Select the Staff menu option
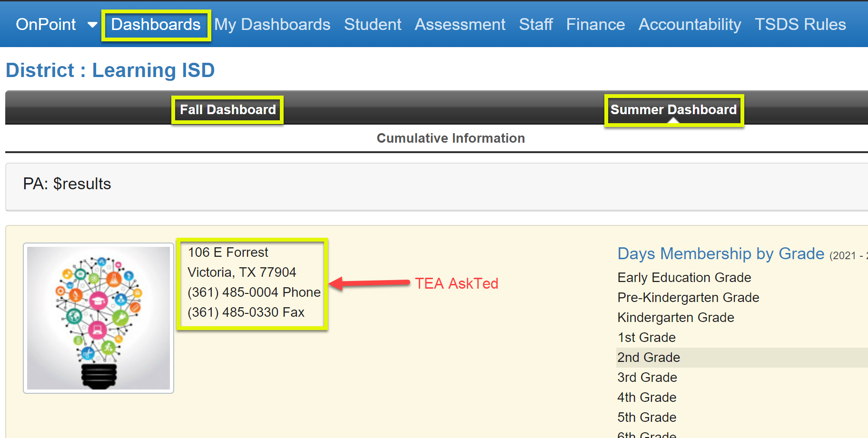The image size is (868, 438). click(x=536, y=25)
